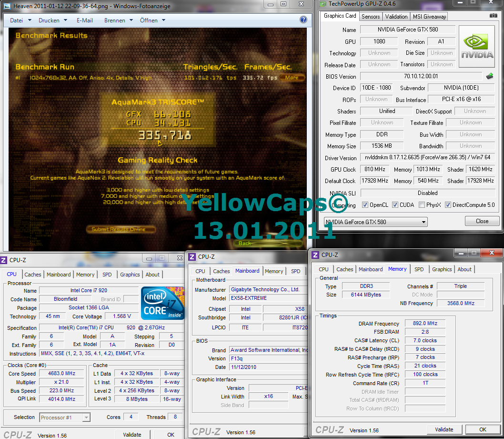Click Submit Results Online in AquaMark3

[121, 229]
